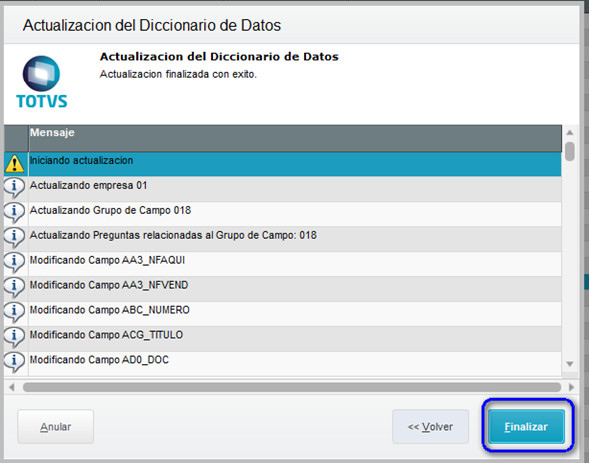Click info icon for Modificando Campo AD0_DOC

[14, 362]
